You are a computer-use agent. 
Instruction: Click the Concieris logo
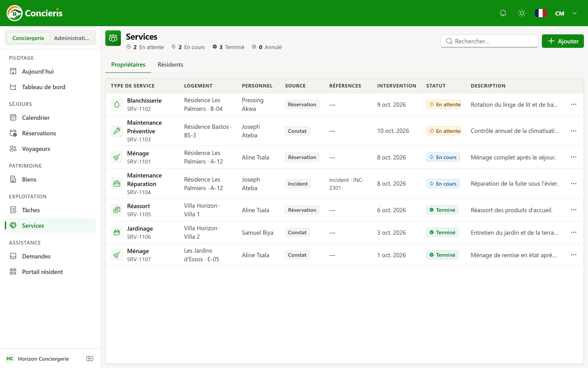[35, 13]
